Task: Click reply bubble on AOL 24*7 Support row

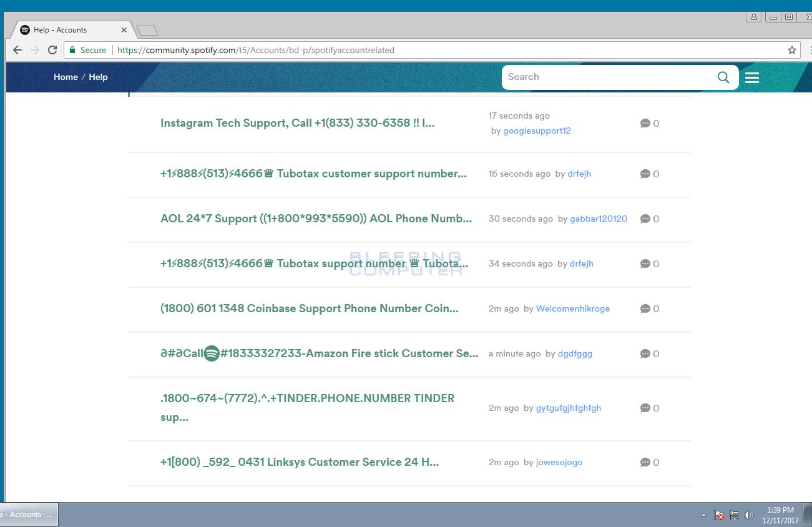Action: (645, 219)
